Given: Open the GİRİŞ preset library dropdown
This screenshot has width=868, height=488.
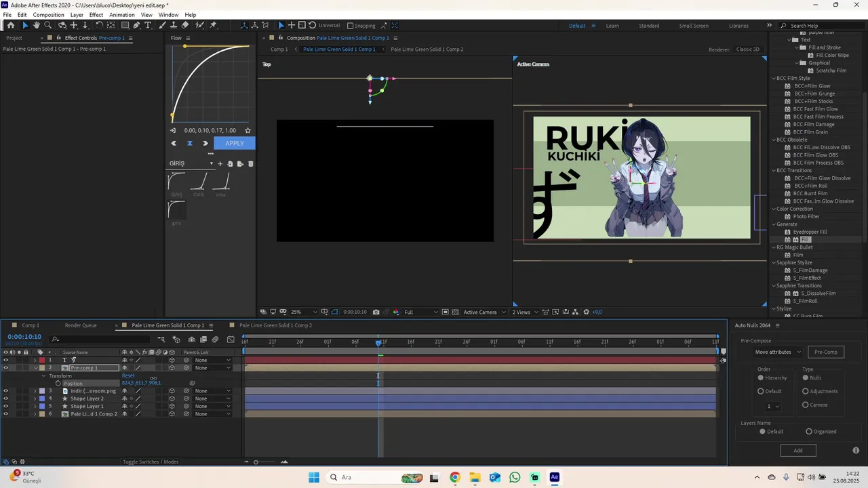Looking at the screenshot, I should coord(191,163).
